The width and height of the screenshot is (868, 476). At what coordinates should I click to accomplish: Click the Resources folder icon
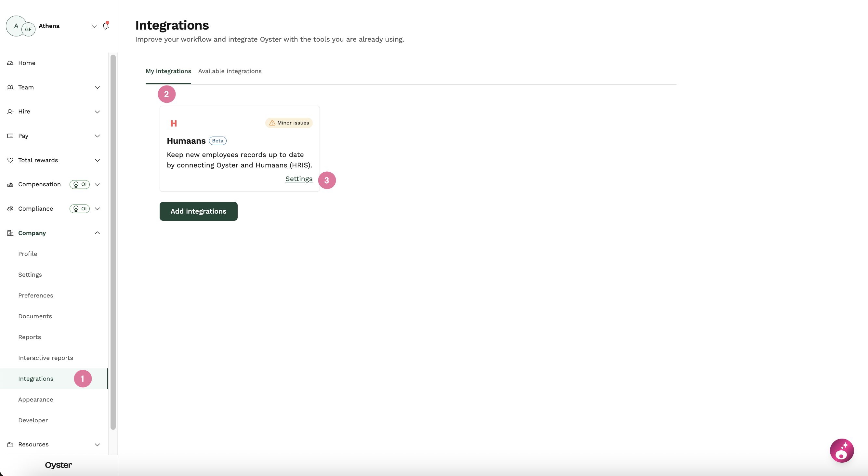(x=10, y=444)
